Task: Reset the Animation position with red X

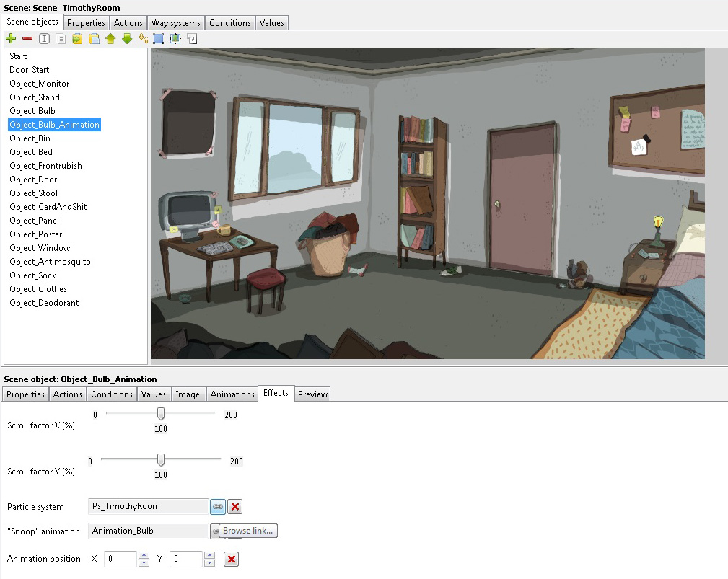Action: (x=231, y=559)
